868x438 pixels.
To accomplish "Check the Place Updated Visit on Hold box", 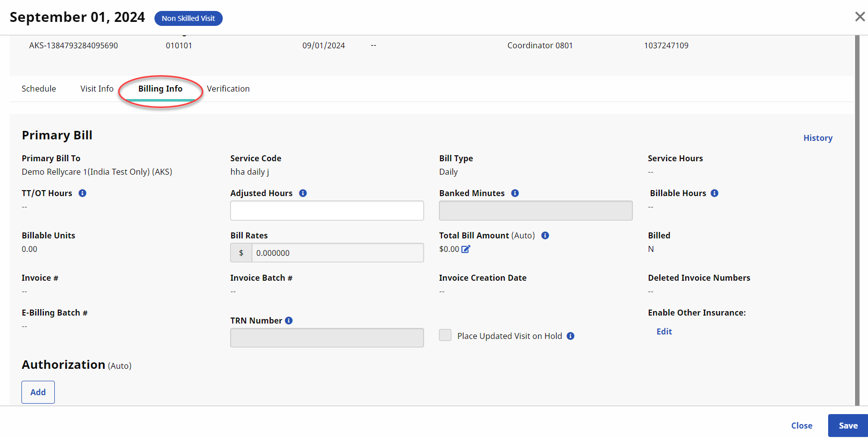I will [445, 335].
